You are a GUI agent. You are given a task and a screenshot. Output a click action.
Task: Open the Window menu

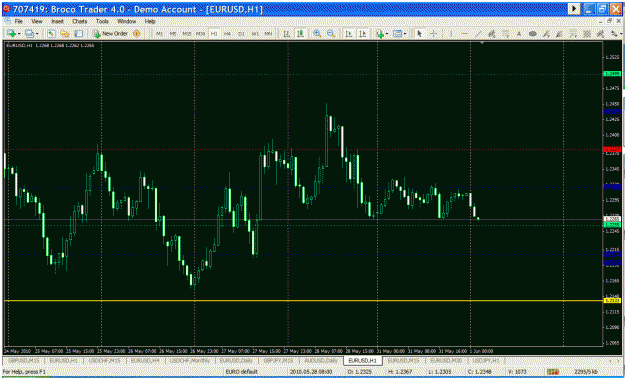pyautogui.click(x=126, y=21)
